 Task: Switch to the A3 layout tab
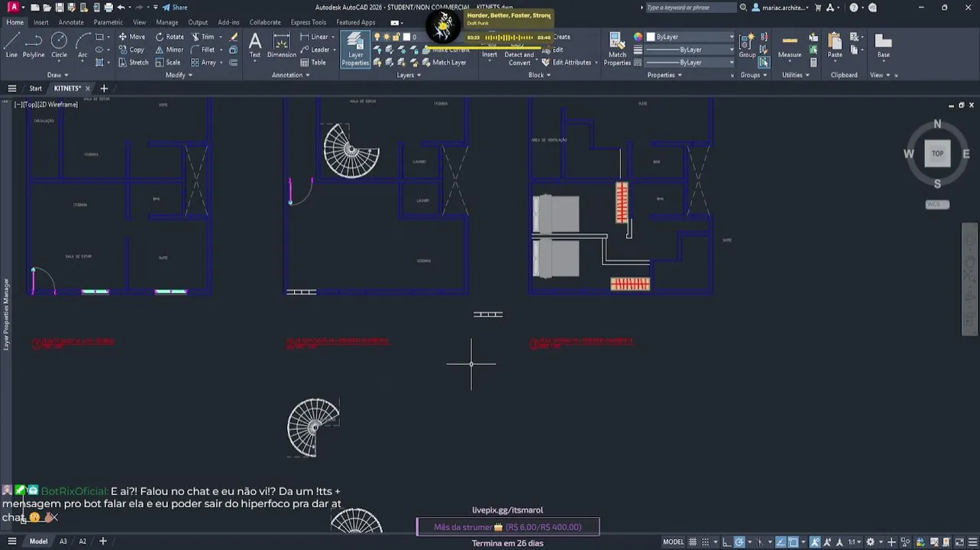(x=63, y=542)
